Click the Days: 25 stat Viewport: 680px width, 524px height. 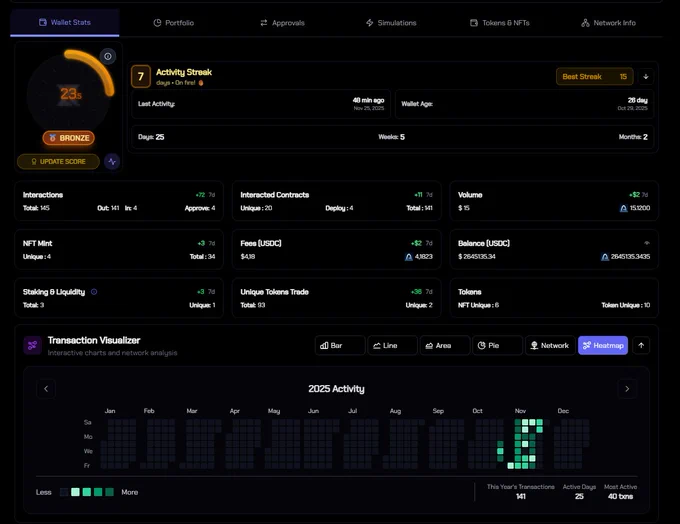151,137
